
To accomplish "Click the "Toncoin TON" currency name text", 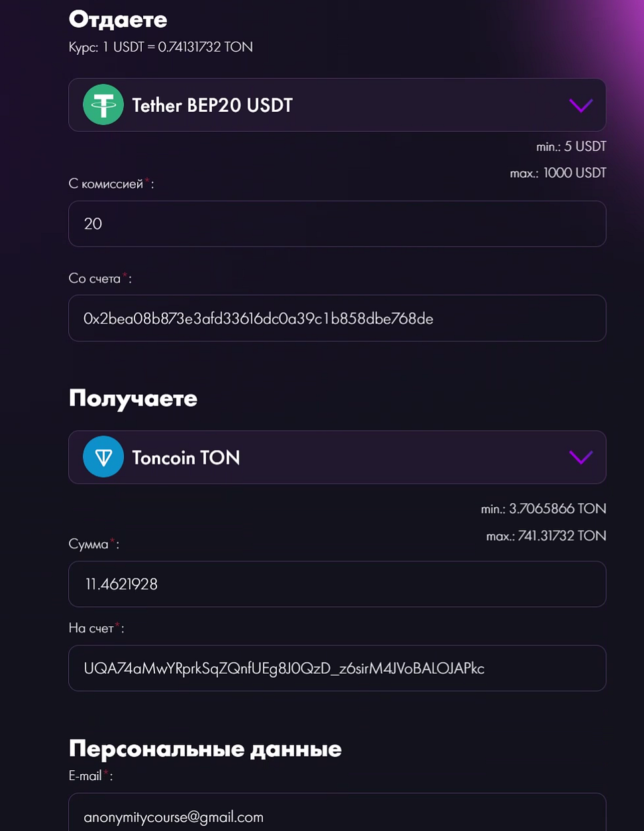I will coord(186,458).
